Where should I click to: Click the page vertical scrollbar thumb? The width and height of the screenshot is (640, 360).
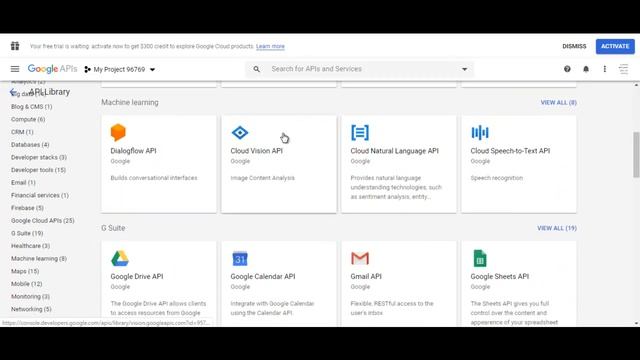click(636, 154)
